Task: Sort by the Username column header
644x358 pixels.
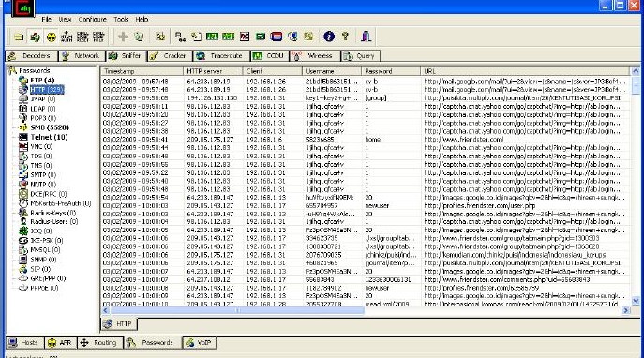Action: 332,71
